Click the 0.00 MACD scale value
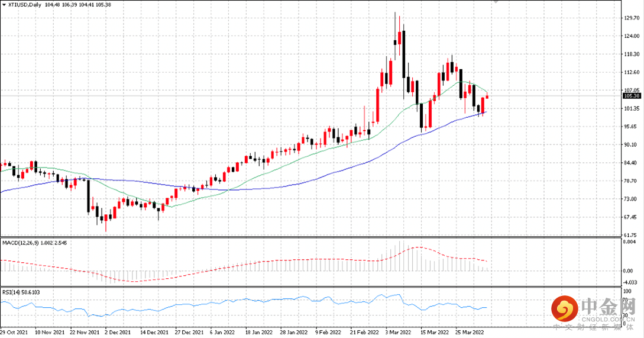 click(628, 271)
